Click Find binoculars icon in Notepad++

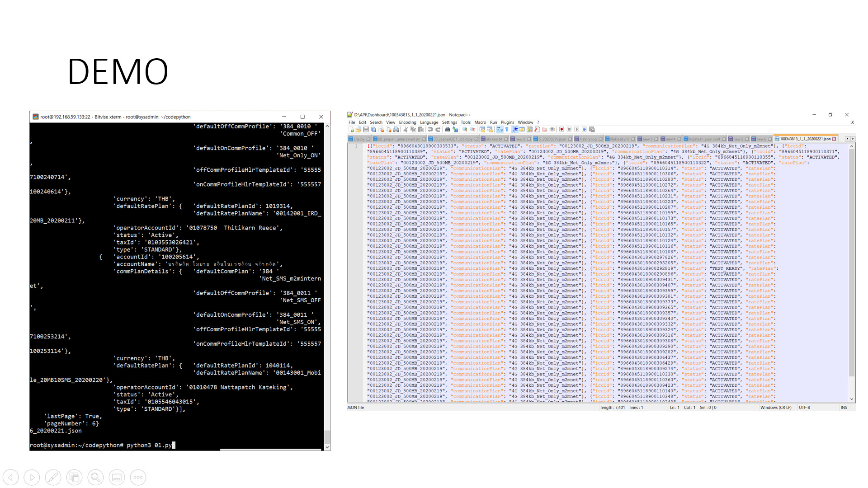[448, 129]
